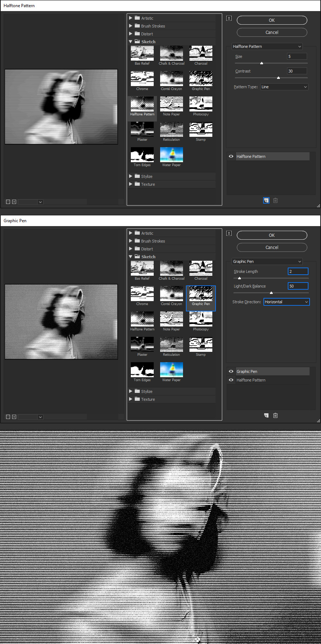Select Halftone Pattern thumbnail in Graphic Pen dialog
The image size is (321, 644).
(x=142, y=319)
